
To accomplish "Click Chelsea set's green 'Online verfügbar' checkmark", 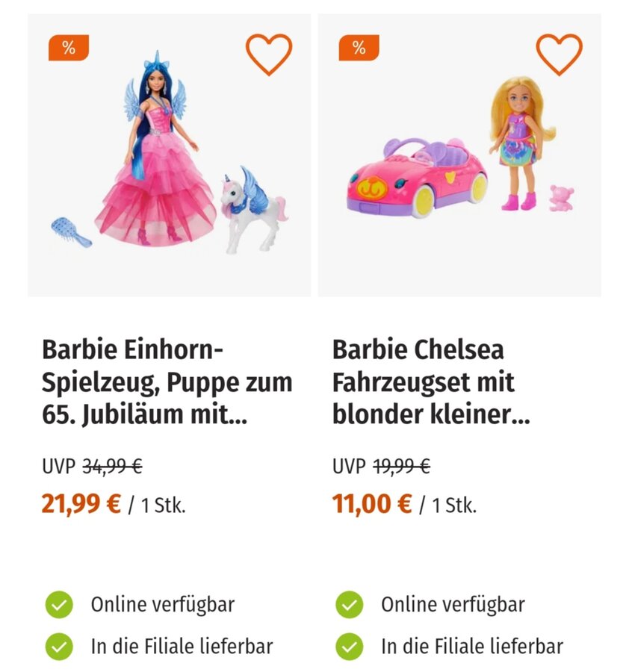I will 349,604.
